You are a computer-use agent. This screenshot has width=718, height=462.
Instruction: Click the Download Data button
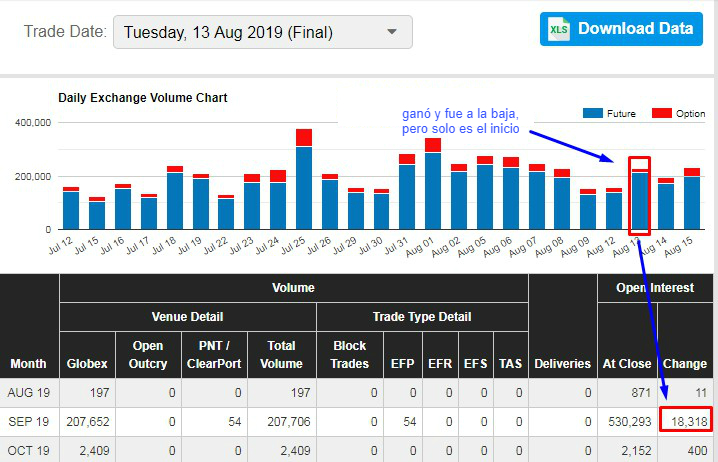621,29
